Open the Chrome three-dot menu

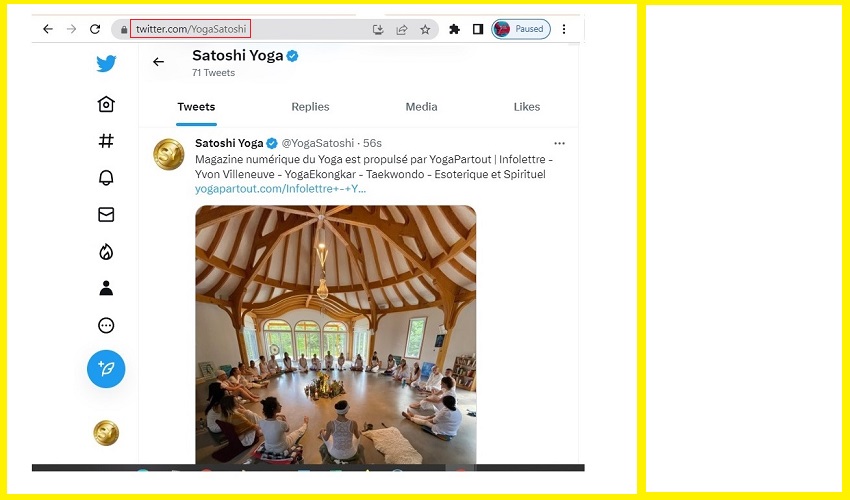(x=564, y=29)
